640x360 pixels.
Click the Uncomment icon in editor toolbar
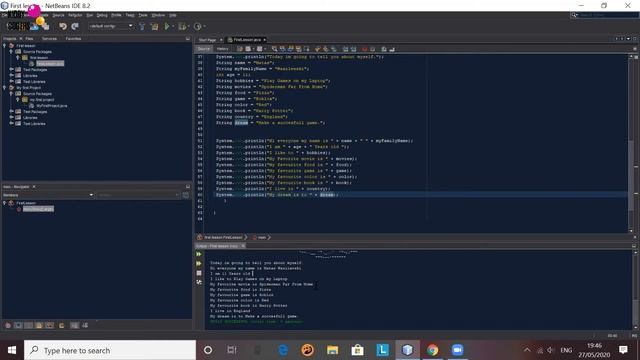pos(392,49)
